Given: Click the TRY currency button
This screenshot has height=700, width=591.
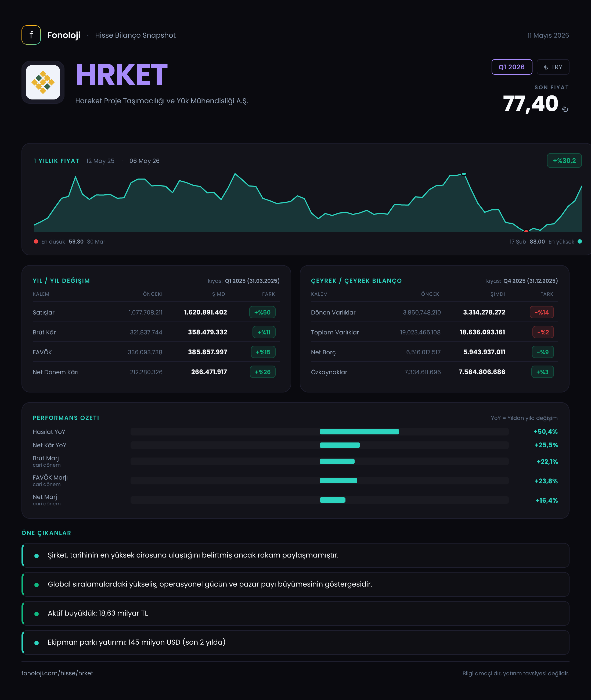Looking at the screenshot, I should [553, 67].
